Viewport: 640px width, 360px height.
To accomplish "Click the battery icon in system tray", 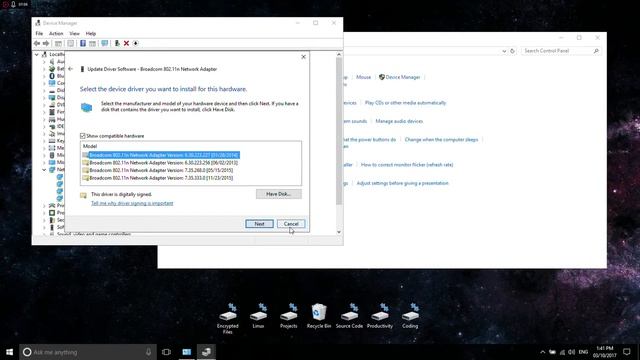I will click(552, 352).
